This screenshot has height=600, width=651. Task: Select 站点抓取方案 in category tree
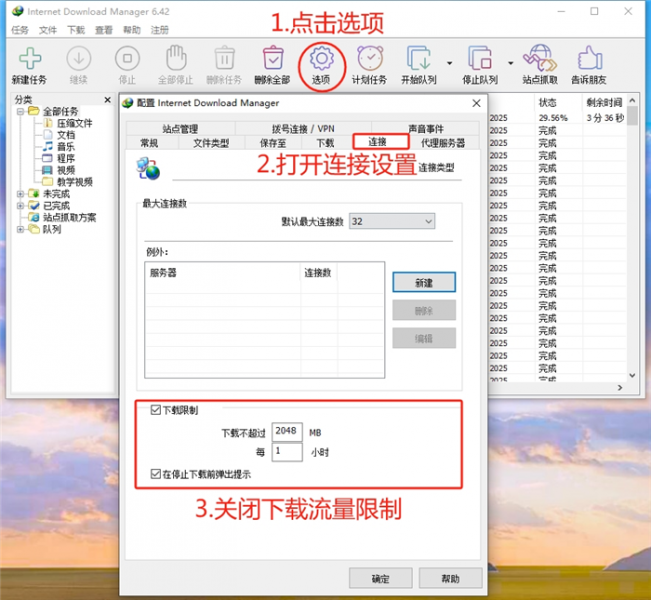(69, 217)
